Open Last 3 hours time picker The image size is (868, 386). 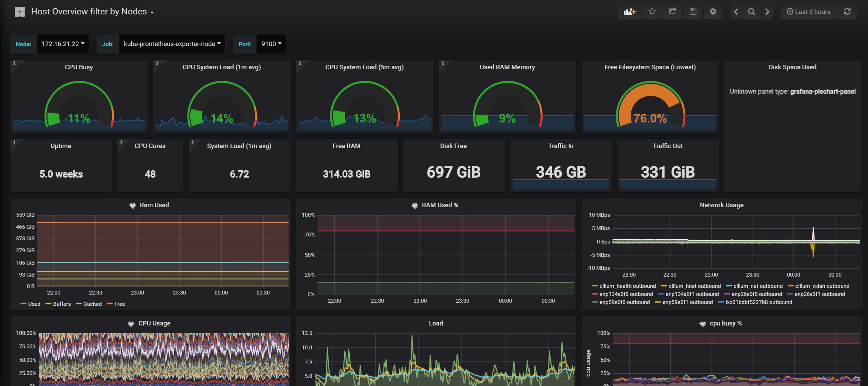click(x=809, y=12)
